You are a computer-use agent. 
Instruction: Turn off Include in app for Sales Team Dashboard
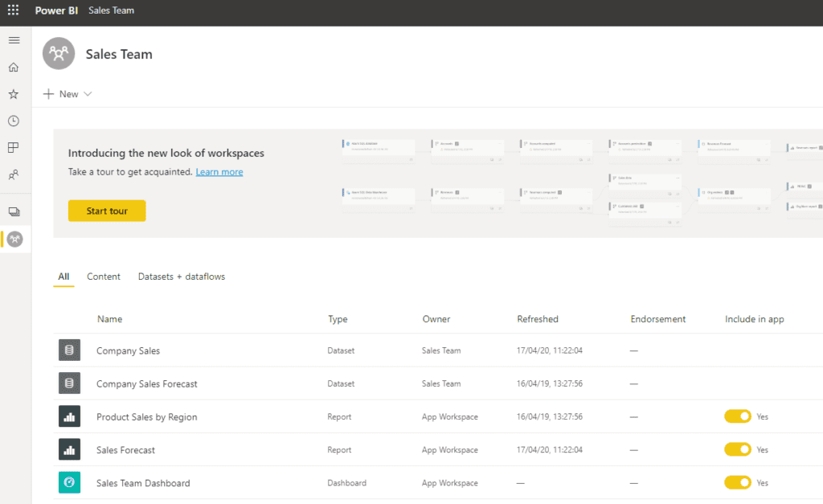(x=738, y=482)
